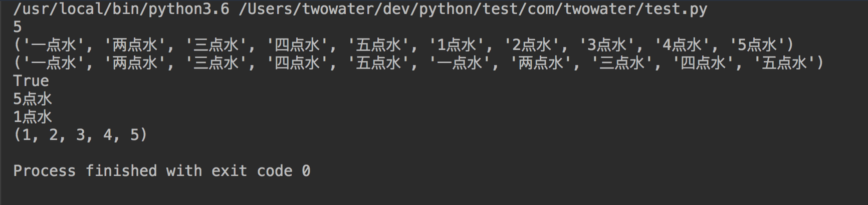Click the first '一点水' in the first tuple

54,45
